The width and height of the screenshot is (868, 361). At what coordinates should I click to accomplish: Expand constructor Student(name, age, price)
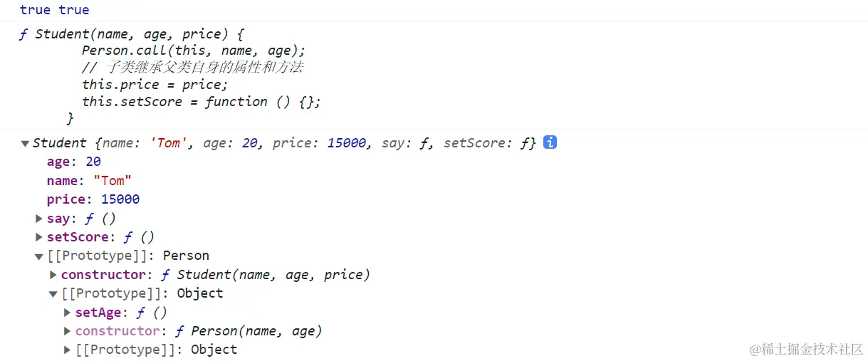click(53, 275)
